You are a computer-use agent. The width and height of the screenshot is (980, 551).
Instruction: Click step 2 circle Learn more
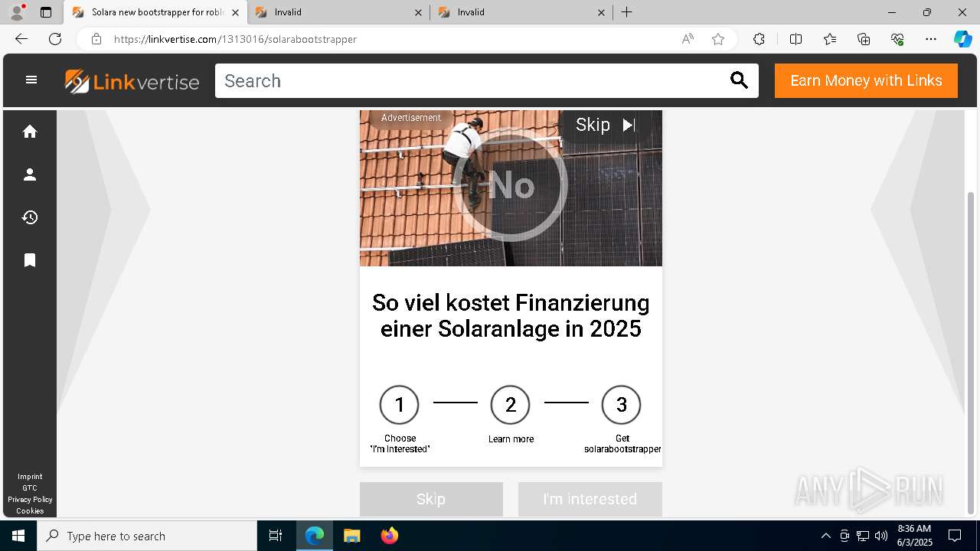click(510, 405)
